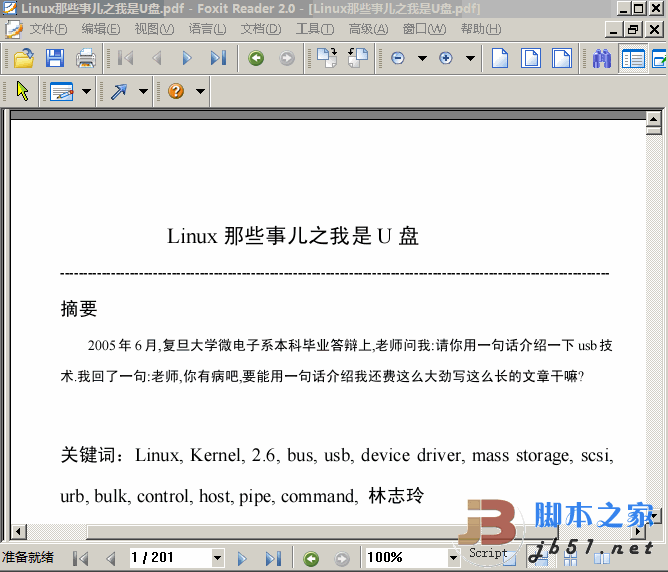668x572 pixels.
Task: Open the 帮助(H) menu
Action: click(480, 29)
